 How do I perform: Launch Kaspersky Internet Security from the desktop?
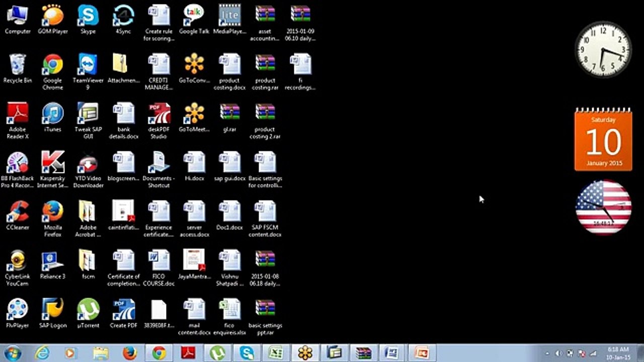click(x=53, y=170)
